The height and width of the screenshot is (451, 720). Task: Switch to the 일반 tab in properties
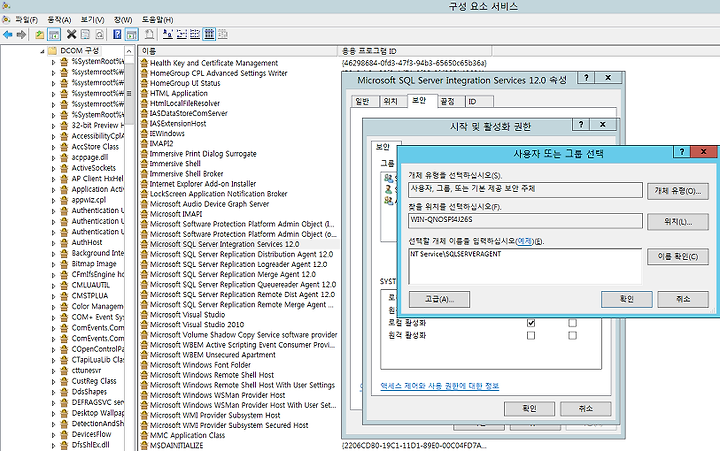click(365, 101)
